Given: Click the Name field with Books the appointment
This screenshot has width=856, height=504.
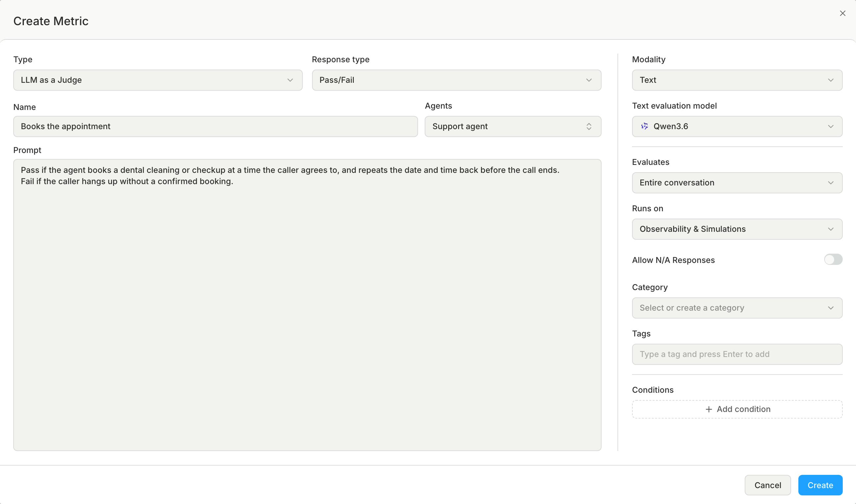Looking at the screenshot, I should (x=215, y=126).
